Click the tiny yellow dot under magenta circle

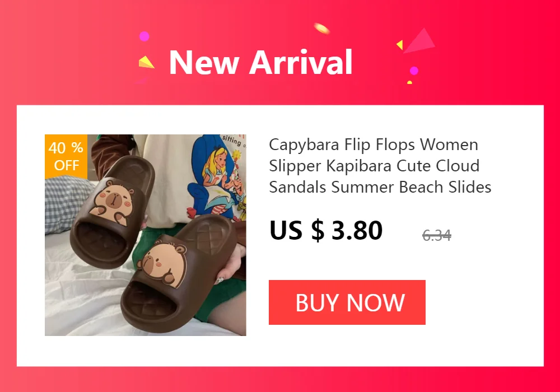coord(410,82)
